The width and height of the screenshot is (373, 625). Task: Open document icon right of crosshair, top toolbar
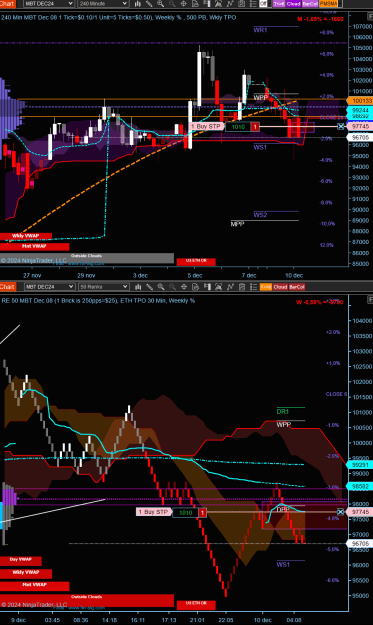195,4
